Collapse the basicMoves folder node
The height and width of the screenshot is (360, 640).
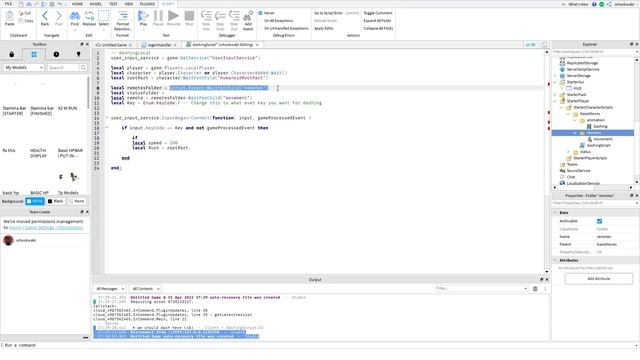[x=568, y=114]
